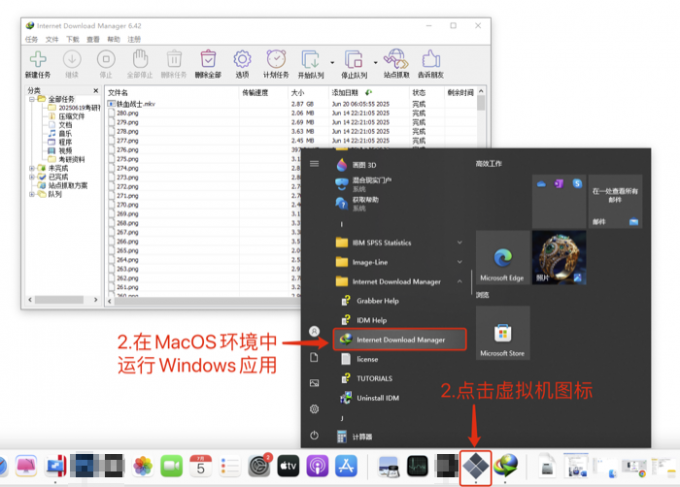Collapse the Internet Download Manager folder
680x487 pixels.
(399, 281)
